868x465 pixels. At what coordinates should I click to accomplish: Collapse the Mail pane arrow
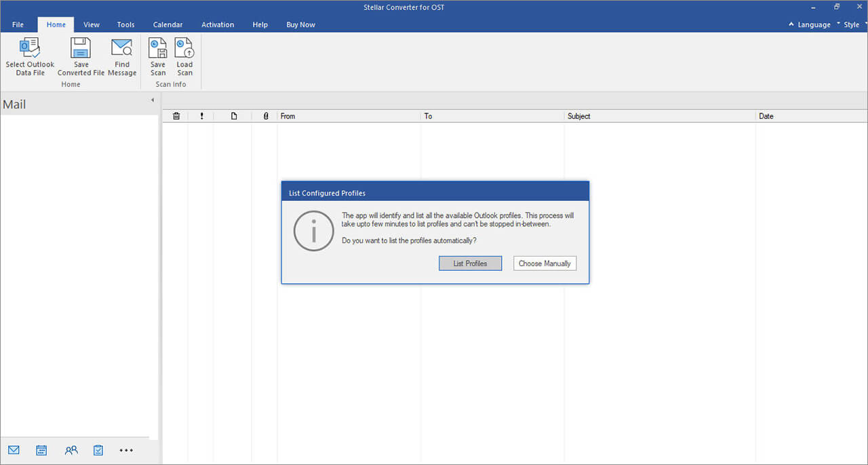[153, 100]
